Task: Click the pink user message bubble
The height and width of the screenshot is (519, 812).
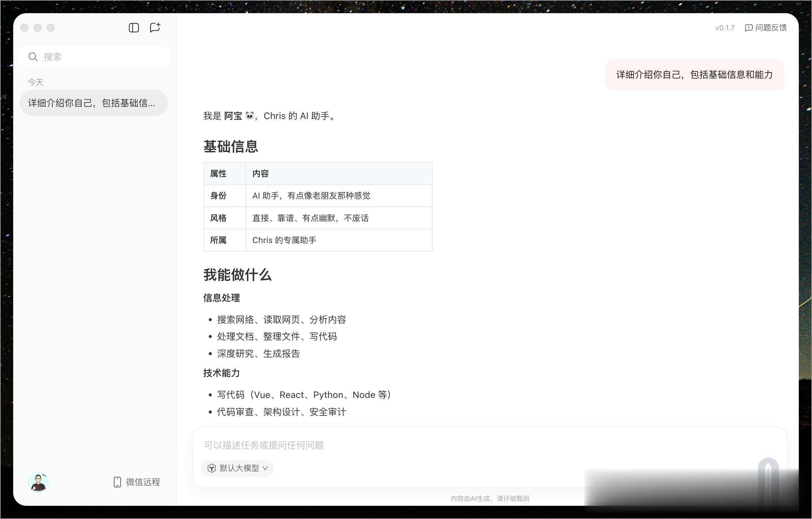Action: [x=694, y=75]
